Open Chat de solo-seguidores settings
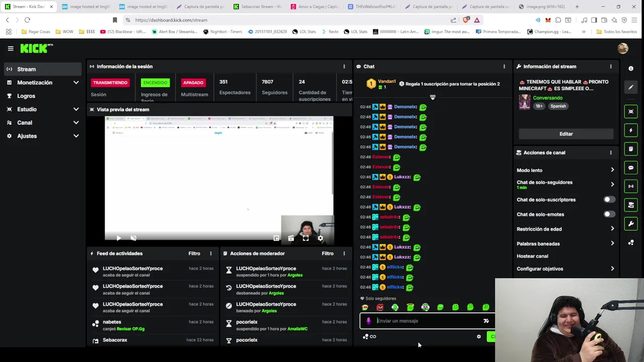The image size is (644, 362). (x=566, y=185)
